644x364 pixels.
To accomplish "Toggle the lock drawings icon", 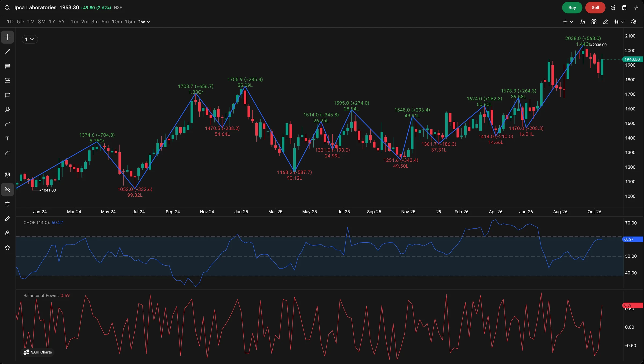I will click(8, 233).
